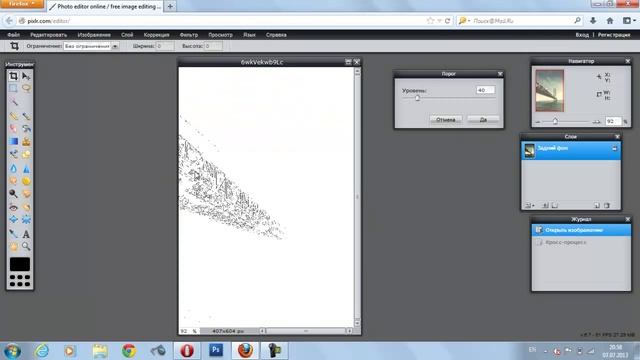Select the Red Eye reduction tool
640x360 pixels.
(13, 207)
